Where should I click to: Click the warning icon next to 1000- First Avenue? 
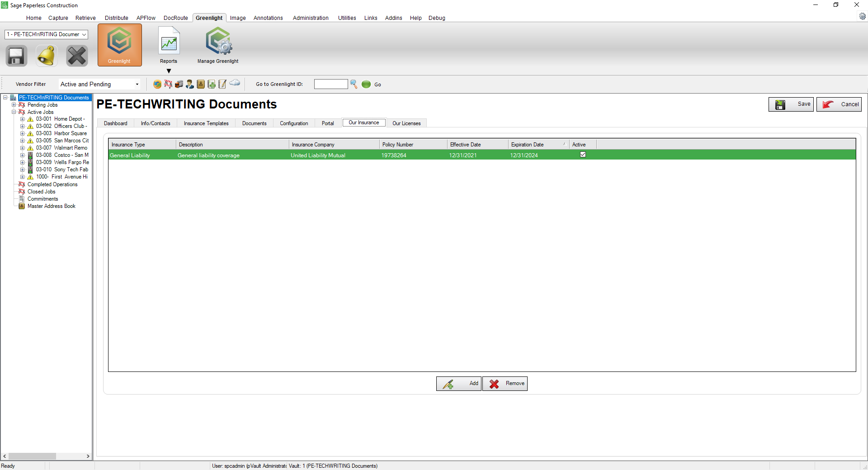tap(30, 177)
